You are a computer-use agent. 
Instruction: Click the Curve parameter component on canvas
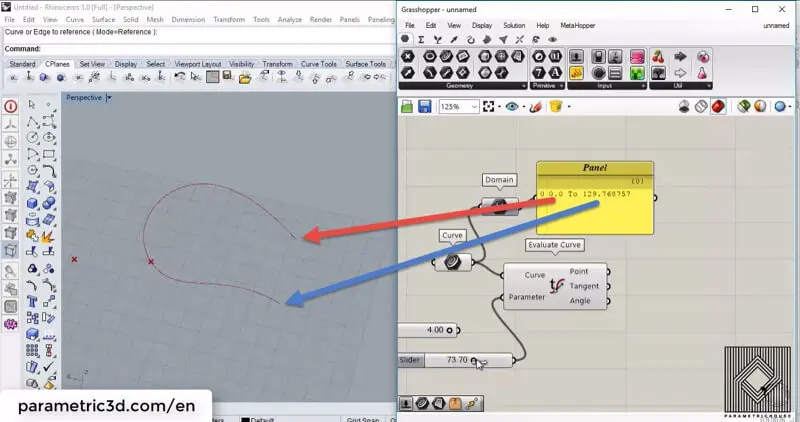tap(453, 262)
